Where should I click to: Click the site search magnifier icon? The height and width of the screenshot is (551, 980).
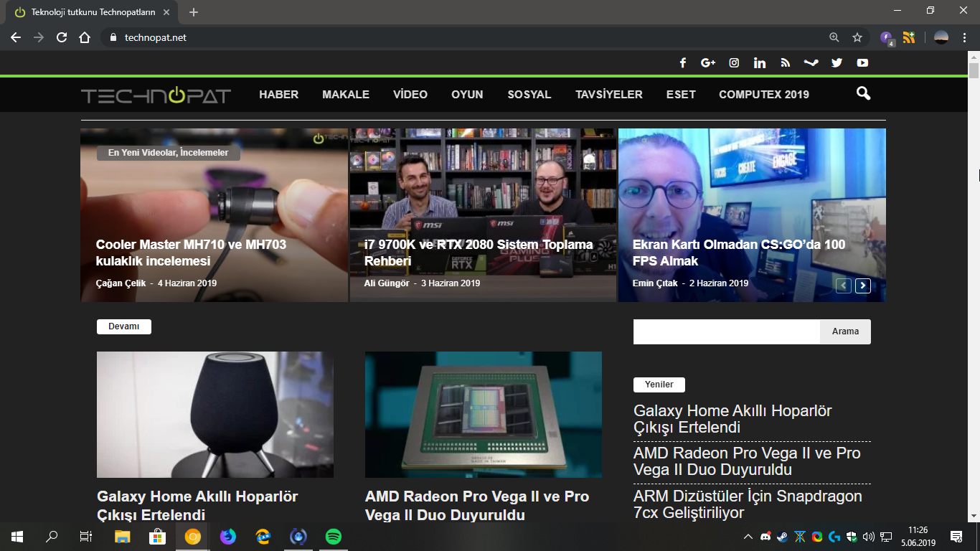(x=863, y=93)
